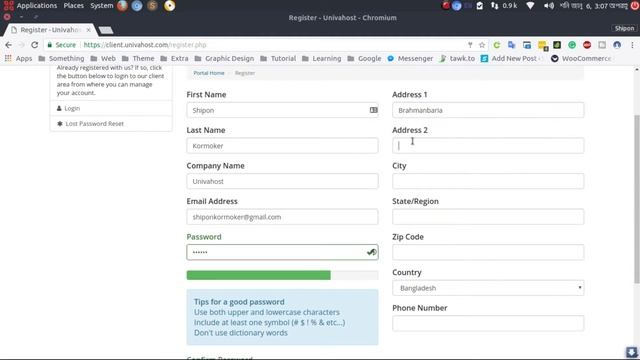Click the Email Address input field
The width and height of the screenshot is (640, 360).
pos(282,217)
